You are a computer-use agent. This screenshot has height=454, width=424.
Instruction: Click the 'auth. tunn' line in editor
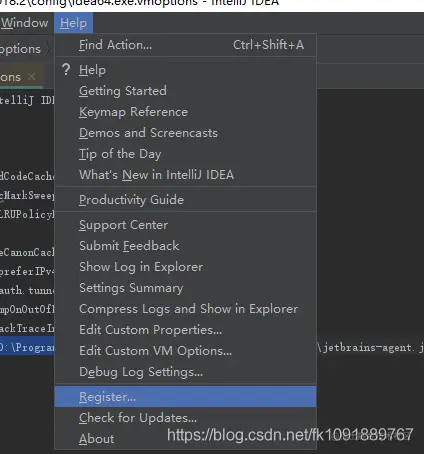point(27,290)
